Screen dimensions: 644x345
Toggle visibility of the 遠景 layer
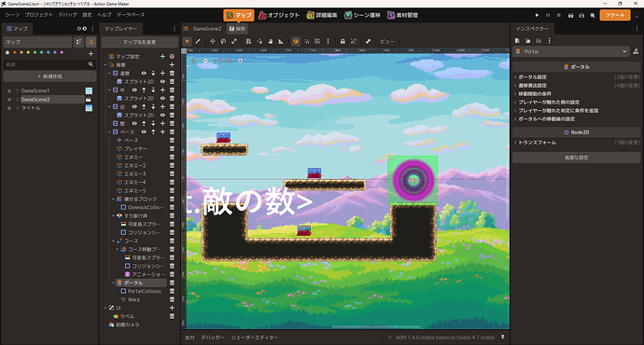(144, 73)
